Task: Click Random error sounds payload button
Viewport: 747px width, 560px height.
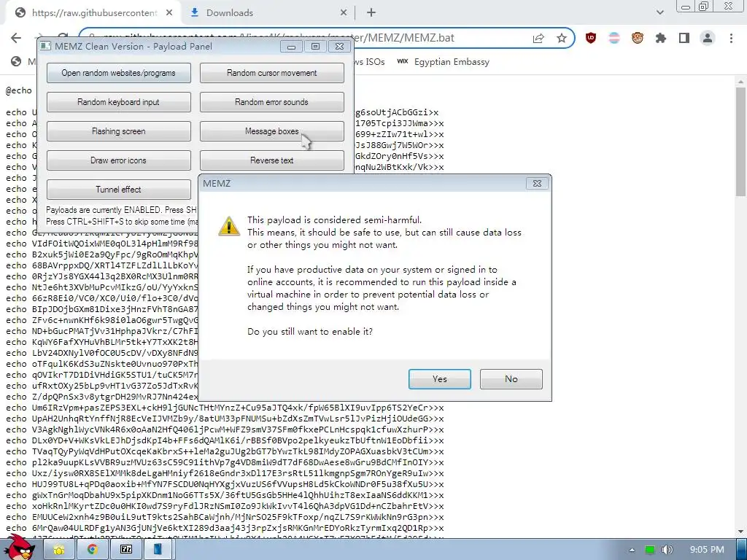Action: [271, 102]
